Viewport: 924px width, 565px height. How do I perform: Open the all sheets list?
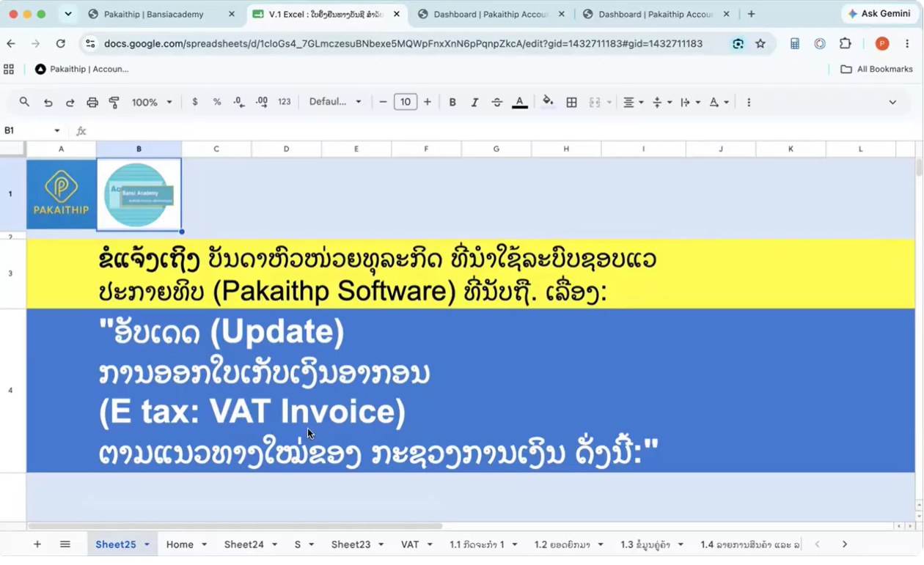click(x=65, y=544)
